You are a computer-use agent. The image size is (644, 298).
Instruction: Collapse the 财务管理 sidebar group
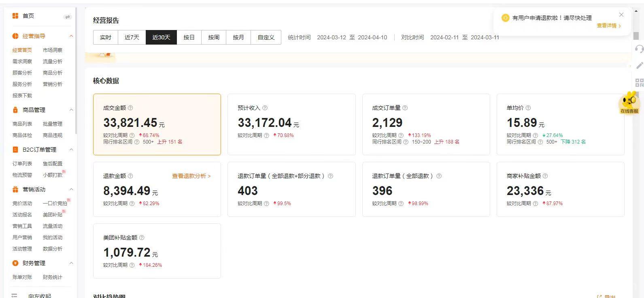coord(71,263)
